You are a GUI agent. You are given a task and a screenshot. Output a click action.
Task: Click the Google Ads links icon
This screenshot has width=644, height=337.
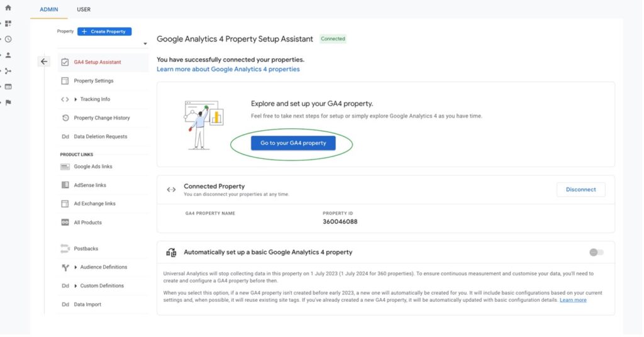pyautogui.click(x=65, y=167)
